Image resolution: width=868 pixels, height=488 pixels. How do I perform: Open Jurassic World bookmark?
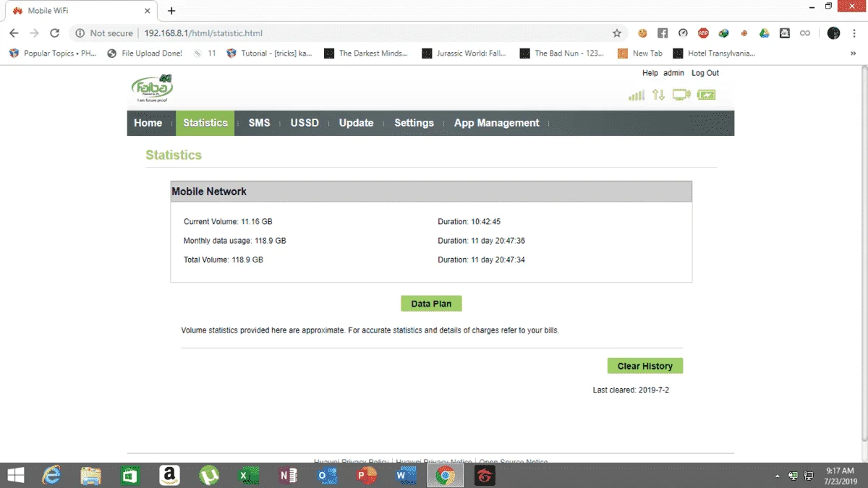[x=464, y=53]
